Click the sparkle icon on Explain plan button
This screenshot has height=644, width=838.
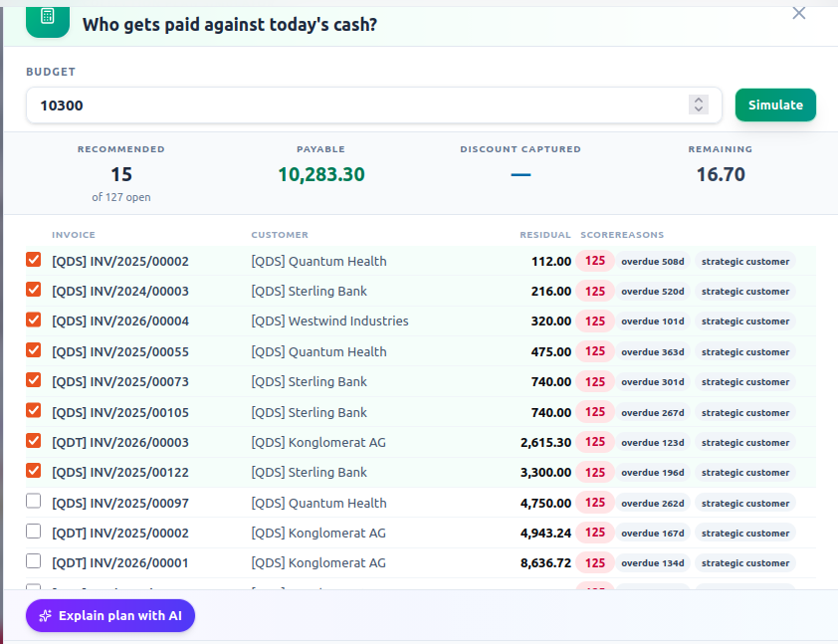click(46, 616)
